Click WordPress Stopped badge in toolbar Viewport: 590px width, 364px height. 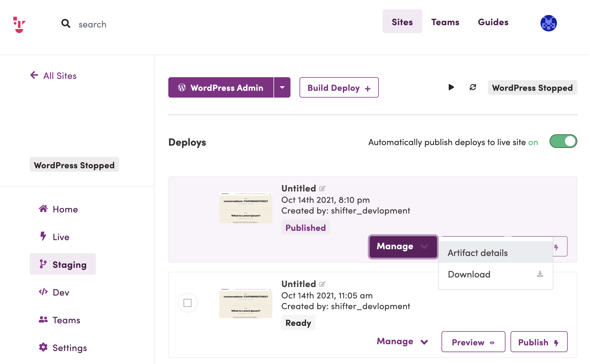pyautogui.click(x=532, y=87)
